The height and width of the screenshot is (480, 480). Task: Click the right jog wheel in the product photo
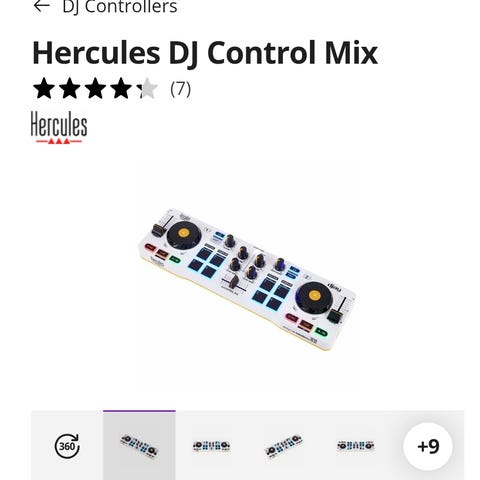(x=314, y=297)
